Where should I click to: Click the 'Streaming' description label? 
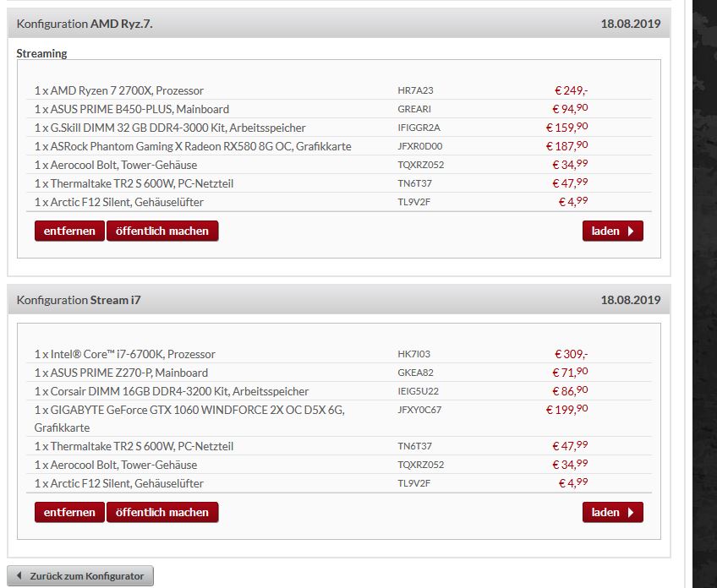coord(41,53)
